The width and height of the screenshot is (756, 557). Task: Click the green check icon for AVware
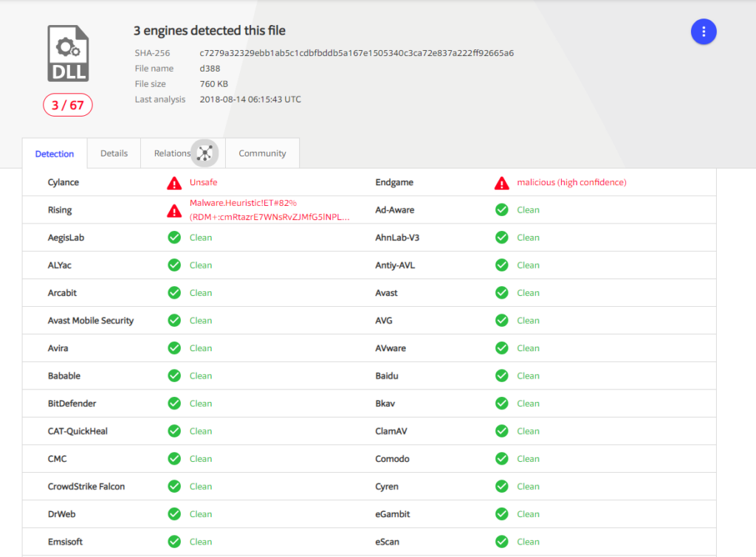tap(501, 348)
